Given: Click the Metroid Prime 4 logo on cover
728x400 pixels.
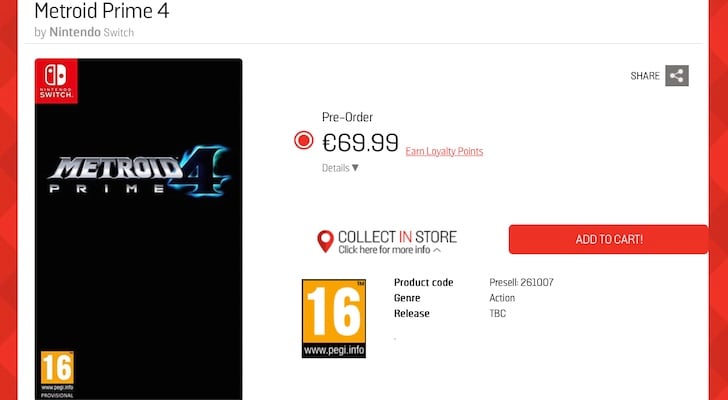Looking at the screenshot, I should coord(139,172).
